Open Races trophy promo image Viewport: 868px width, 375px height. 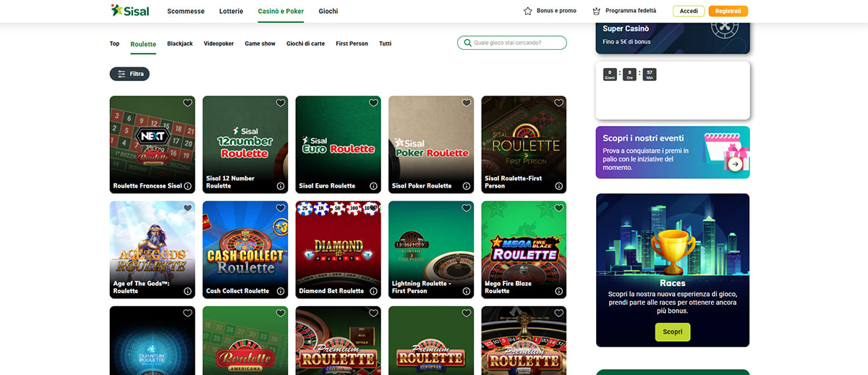(x=673, y=235)
